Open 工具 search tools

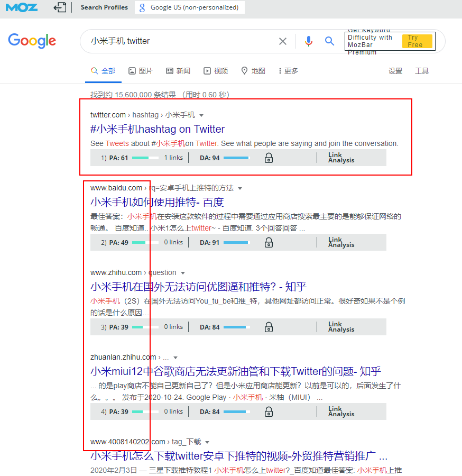422,71
